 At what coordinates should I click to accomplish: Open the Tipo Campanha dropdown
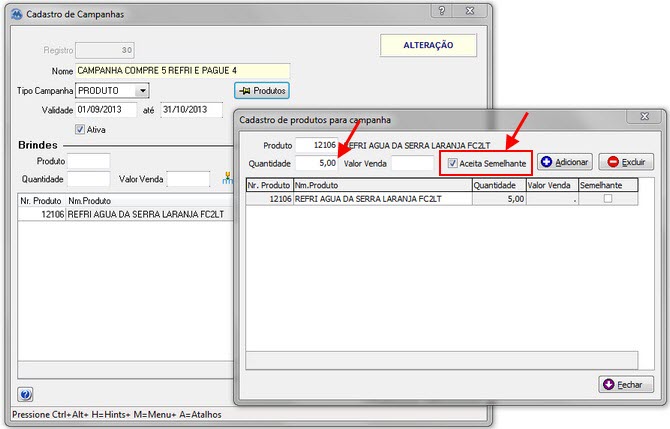[143, 91]
